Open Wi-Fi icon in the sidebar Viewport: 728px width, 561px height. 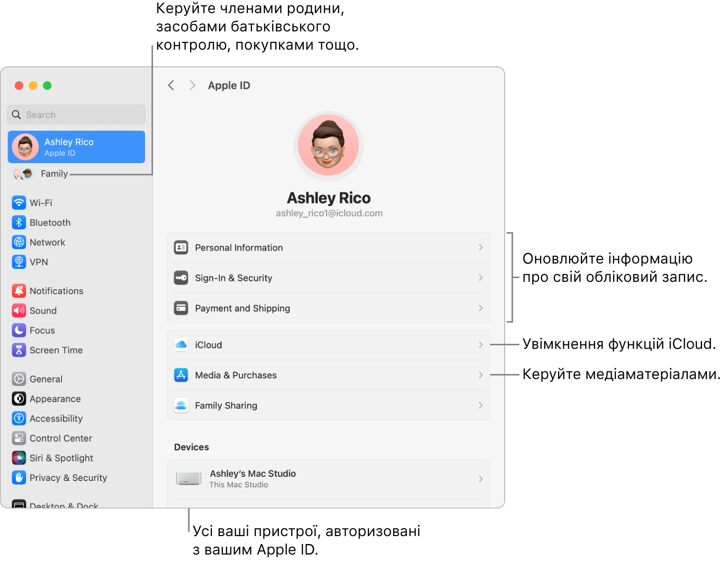pos(19,203)
